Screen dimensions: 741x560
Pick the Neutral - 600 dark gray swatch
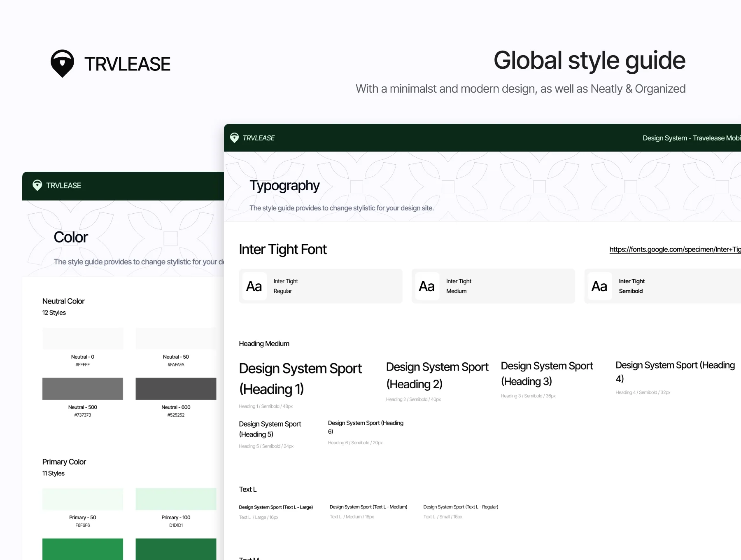click(176, 389)
